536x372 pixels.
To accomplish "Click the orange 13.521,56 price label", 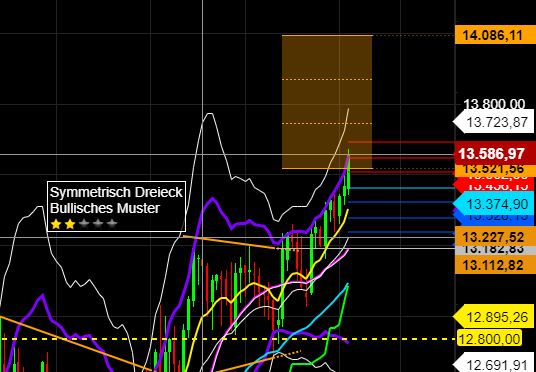I will [x=495, y=170].
